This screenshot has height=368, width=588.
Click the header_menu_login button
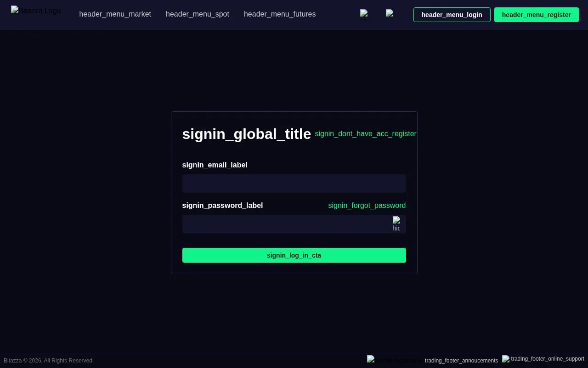tap(452, 15)
